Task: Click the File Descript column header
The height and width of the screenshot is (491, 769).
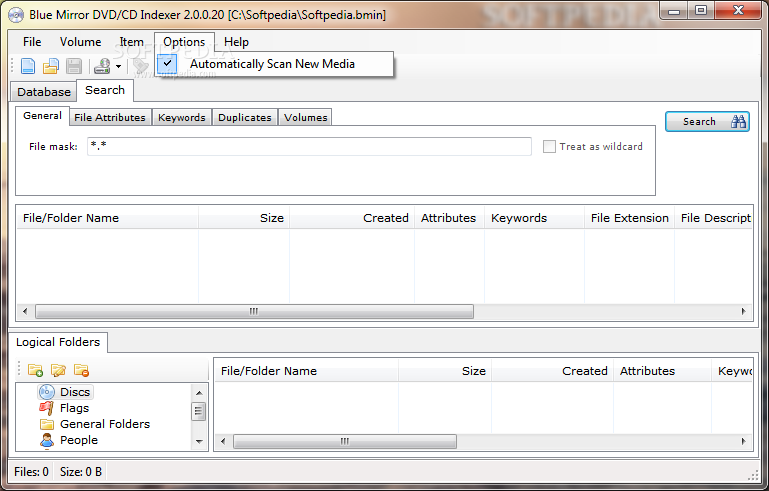Action: [714, 218]
